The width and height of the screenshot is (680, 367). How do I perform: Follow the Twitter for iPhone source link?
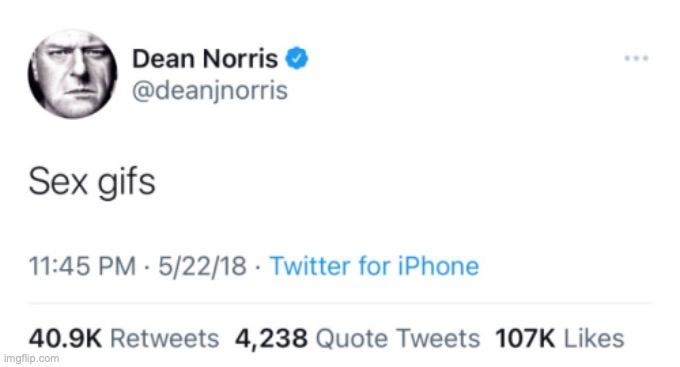[x=374, y=266]
